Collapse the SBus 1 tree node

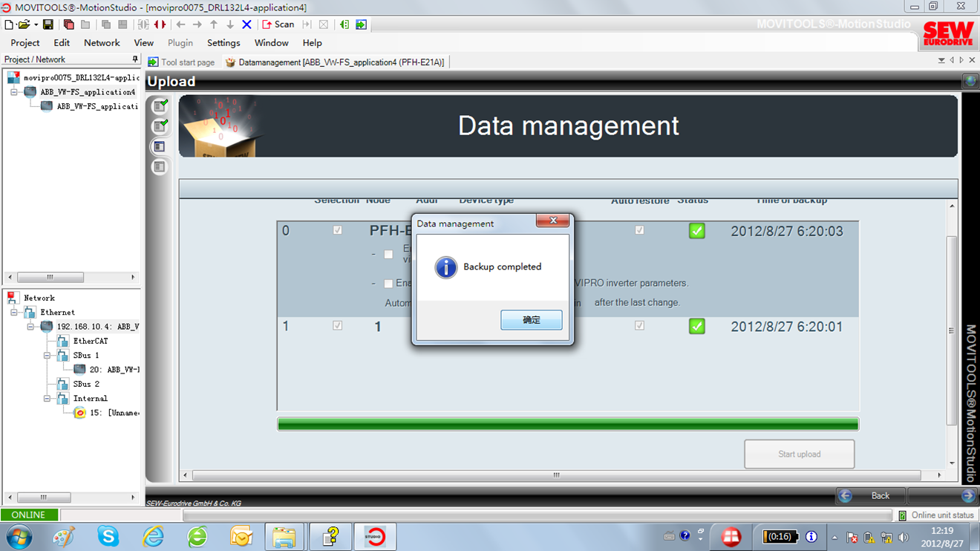48,356
